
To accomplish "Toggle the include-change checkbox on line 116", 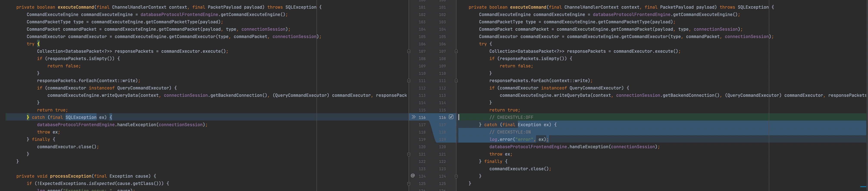I will pos(451,117).
